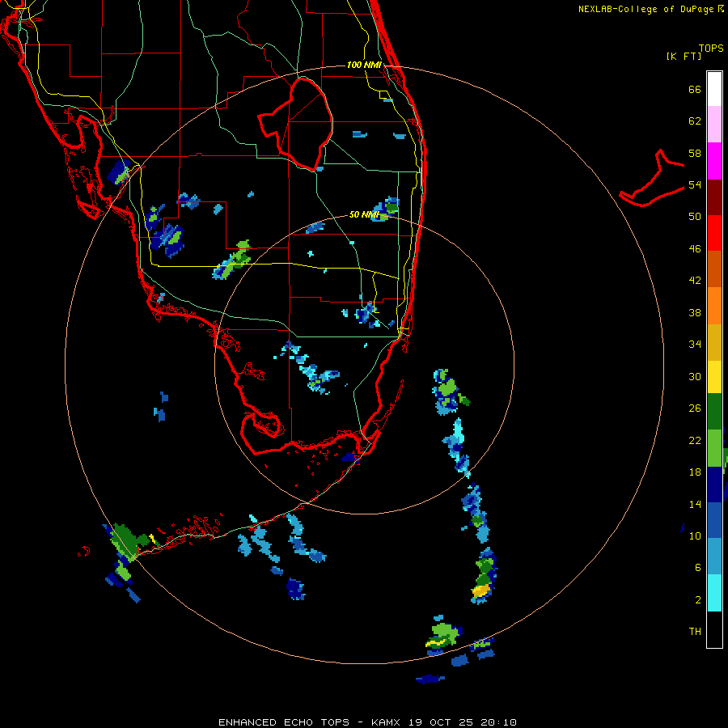Click the legend value 14
728x728 pixels.
click(695, 504)
